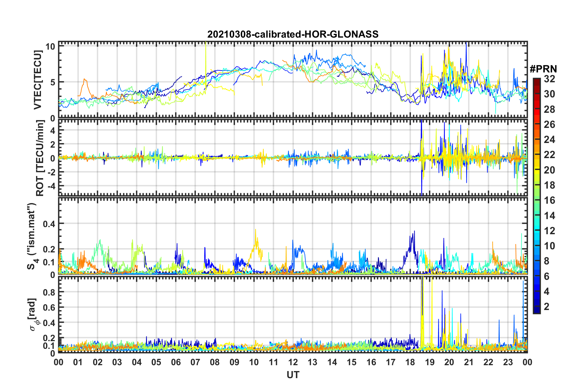The width and height of the screenshot is (586, 392).
Task: Click colorbar tick label 32
Action: click(x=549, y=79)
